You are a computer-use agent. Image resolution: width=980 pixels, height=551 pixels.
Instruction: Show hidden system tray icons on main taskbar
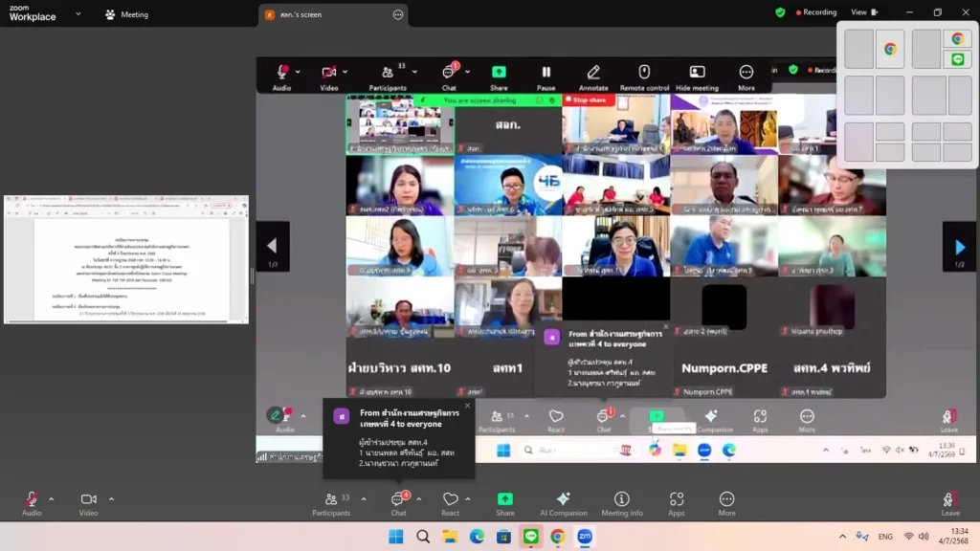coord(842,536)
